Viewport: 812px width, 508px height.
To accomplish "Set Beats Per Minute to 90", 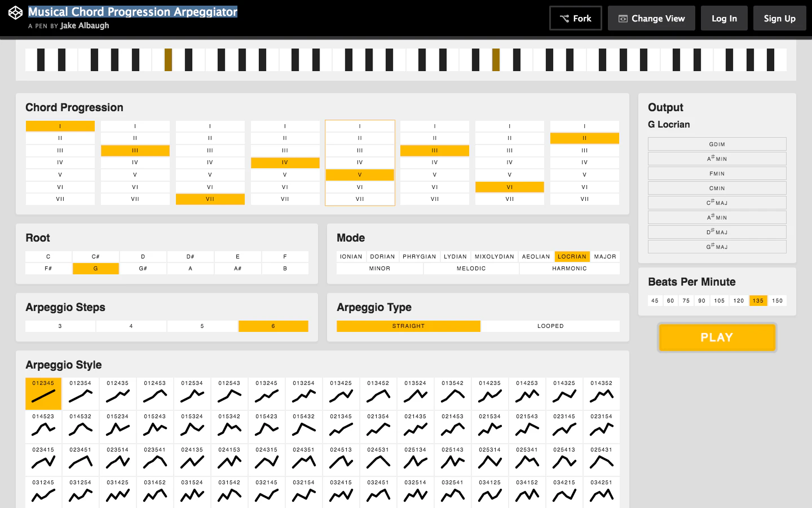I will tap(701, 301).
